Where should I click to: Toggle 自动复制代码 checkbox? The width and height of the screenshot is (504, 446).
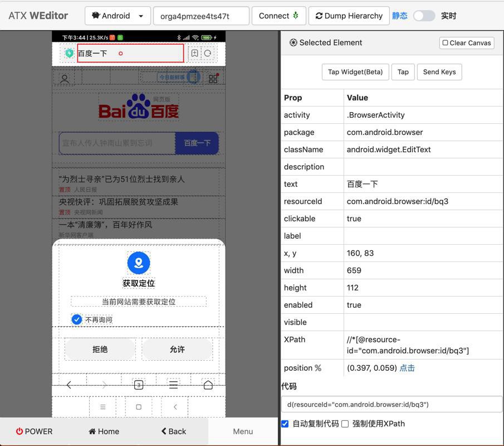pos(285,424)
